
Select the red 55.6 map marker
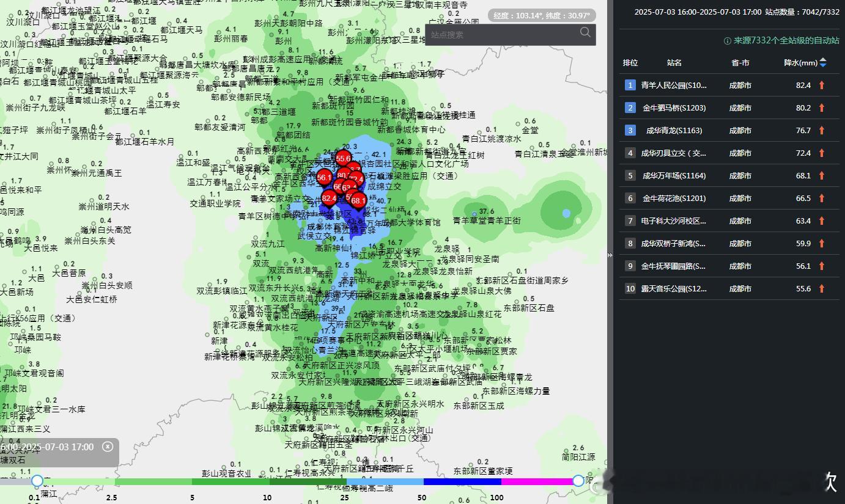click(x=343, y=159)
